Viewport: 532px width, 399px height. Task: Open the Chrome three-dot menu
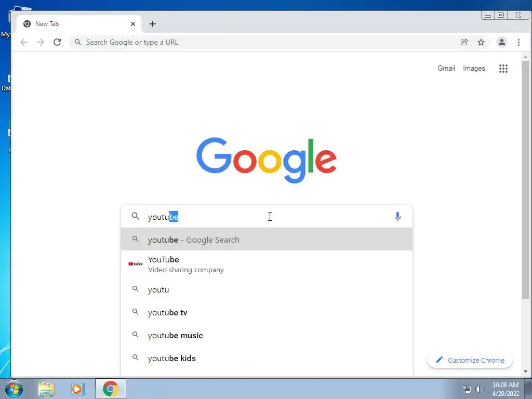(x=518, y=42)
